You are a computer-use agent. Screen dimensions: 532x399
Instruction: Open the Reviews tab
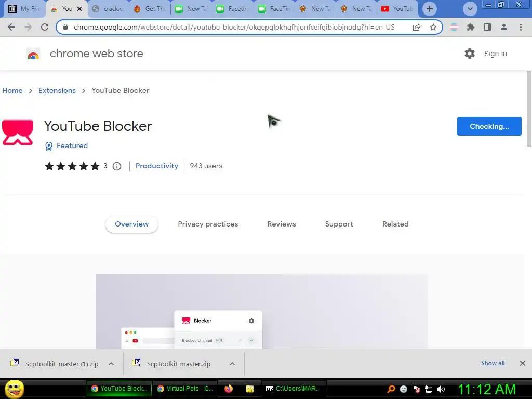pyautogui.click(x=282, y=224)
